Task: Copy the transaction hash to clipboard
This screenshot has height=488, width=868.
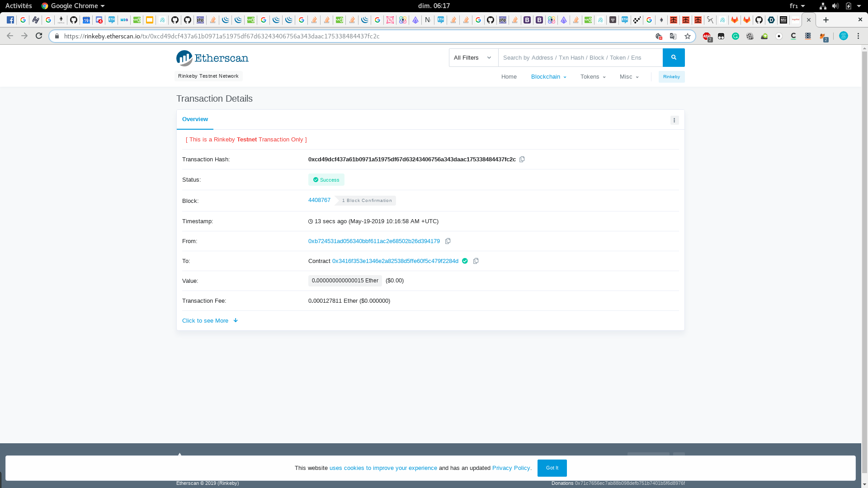Action: (522, 160)
